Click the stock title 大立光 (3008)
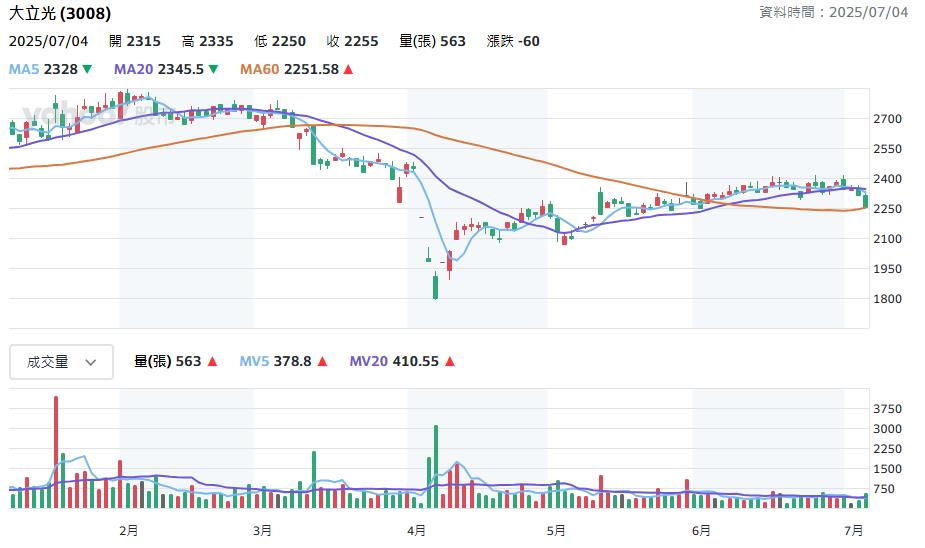Screen dimensions: 925x548 60,13
